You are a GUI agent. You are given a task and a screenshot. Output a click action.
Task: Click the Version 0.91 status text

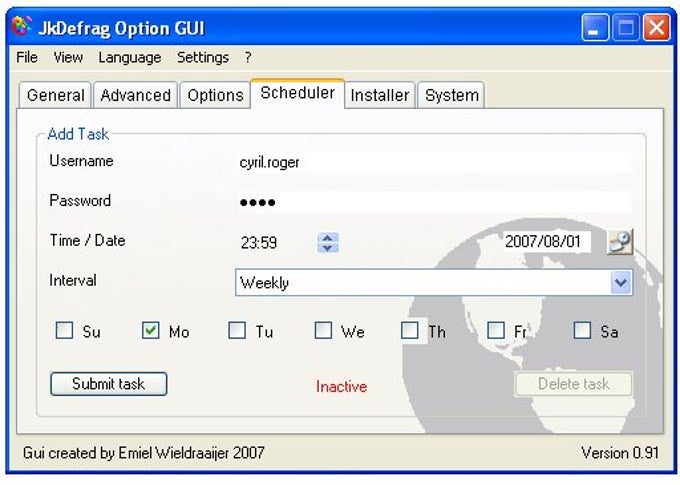620,453
